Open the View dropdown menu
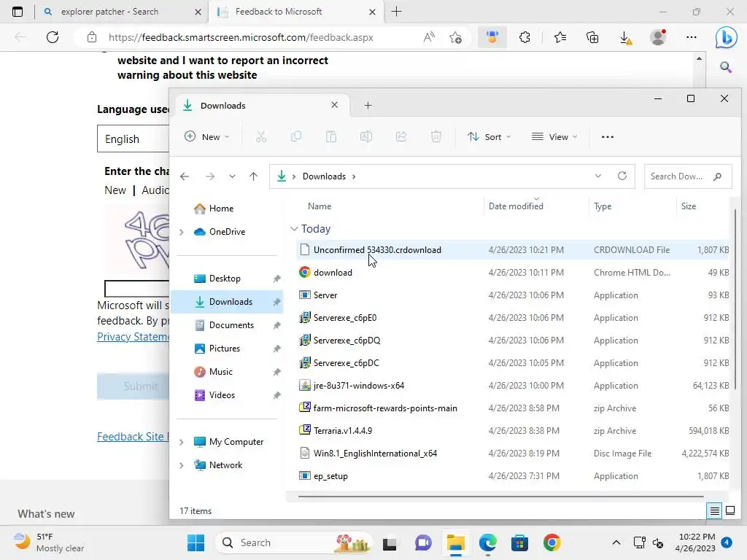The width and height of the screenshot is (747, 560). [554, 137]
